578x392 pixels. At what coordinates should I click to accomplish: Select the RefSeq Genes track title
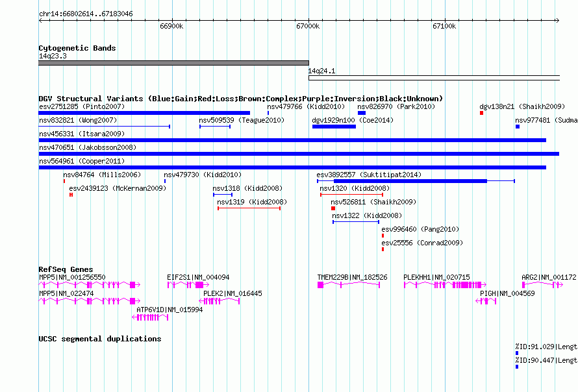tap(66, 269)
